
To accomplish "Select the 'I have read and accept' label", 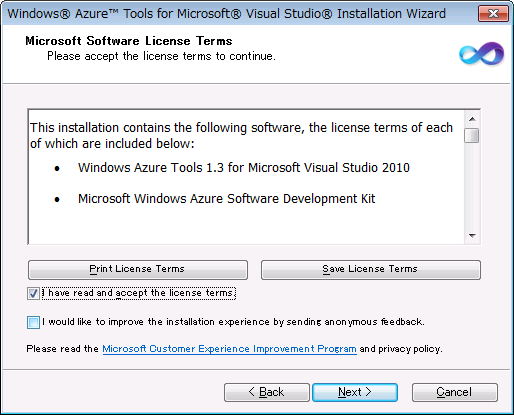I will click(x=139, y=293).
